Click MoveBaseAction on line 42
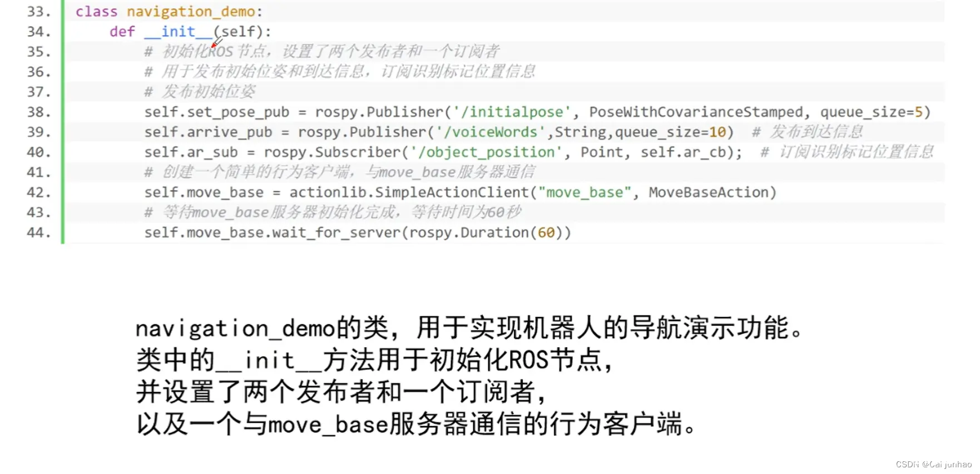The height and width of the screenshot is (474, 980). click(709, 192)
